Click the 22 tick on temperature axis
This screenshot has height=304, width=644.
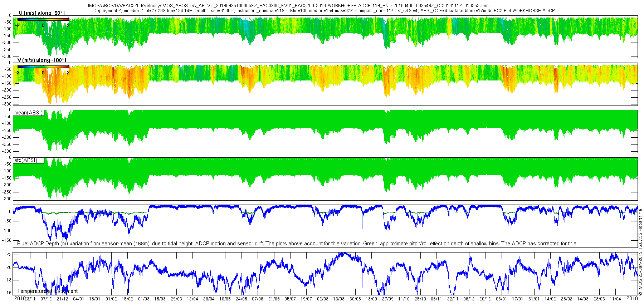click(9, 254)
